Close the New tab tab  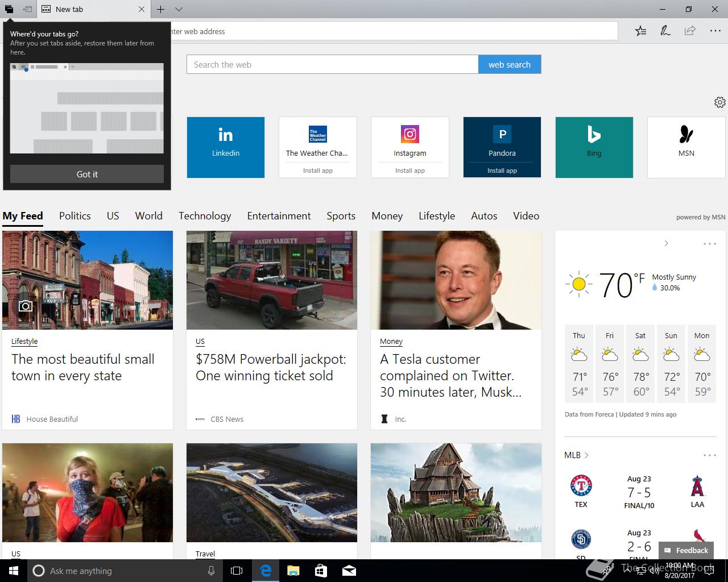pos(142,9)
